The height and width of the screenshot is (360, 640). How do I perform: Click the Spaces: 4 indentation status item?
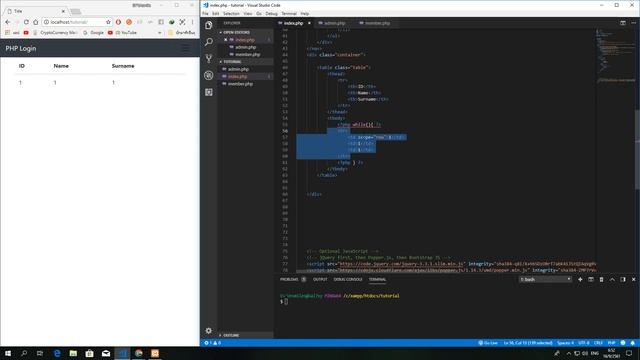point(565,343)
